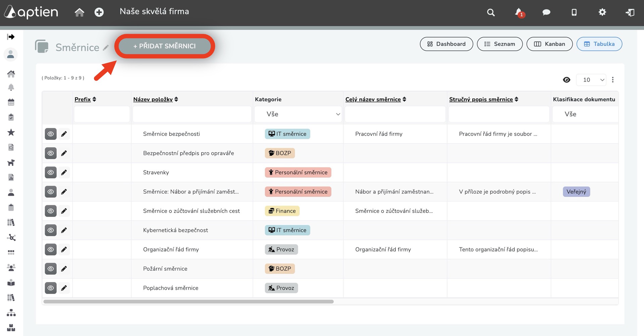Switch to Kanban view

(x=549, y=44)
